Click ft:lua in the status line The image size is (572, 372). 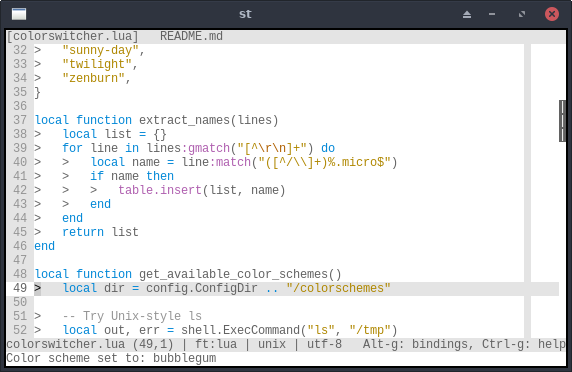click(216, 344)
